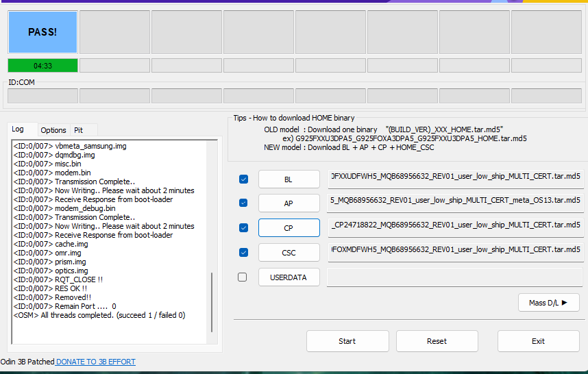This screenshot has height=374, width=588.
Task: Click the Exit button
Action: (538, 341)
